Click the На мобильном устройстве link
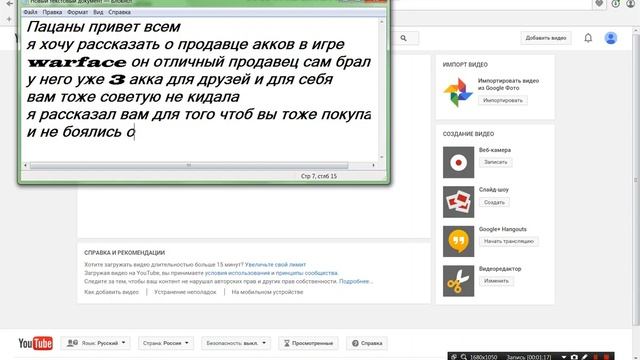The image size is (640, 360). (x=267, y=292)
